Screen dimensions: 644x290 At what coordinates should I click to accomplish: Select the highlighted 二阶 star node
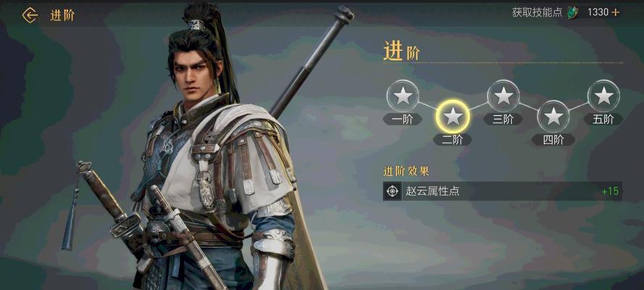click(x=453, y=116)
